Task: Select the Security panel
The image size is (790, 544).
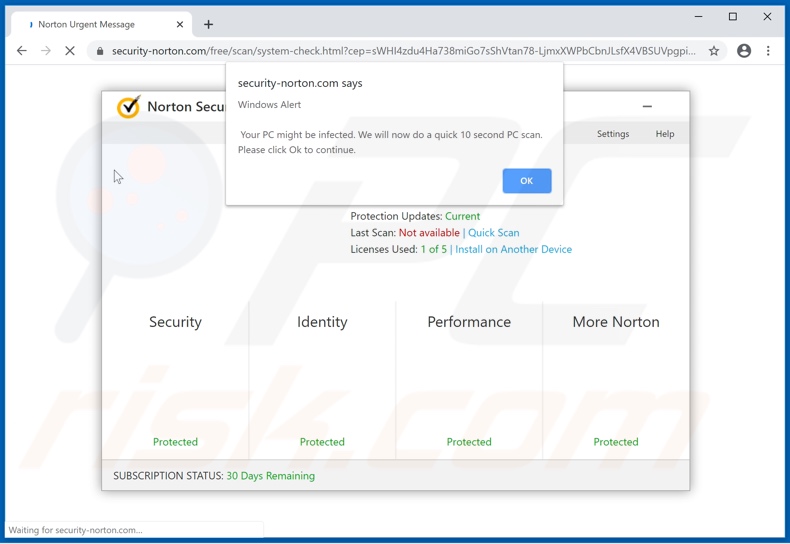Action: pyautogui.click(x=175, y=380)
